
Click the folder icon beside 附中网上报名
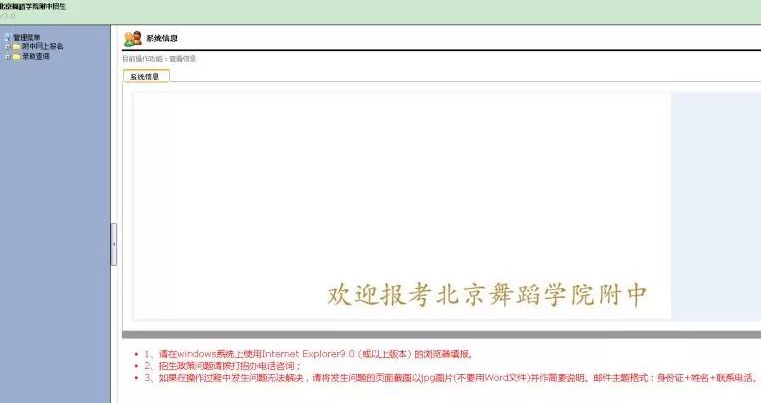(x=17, y=47)
